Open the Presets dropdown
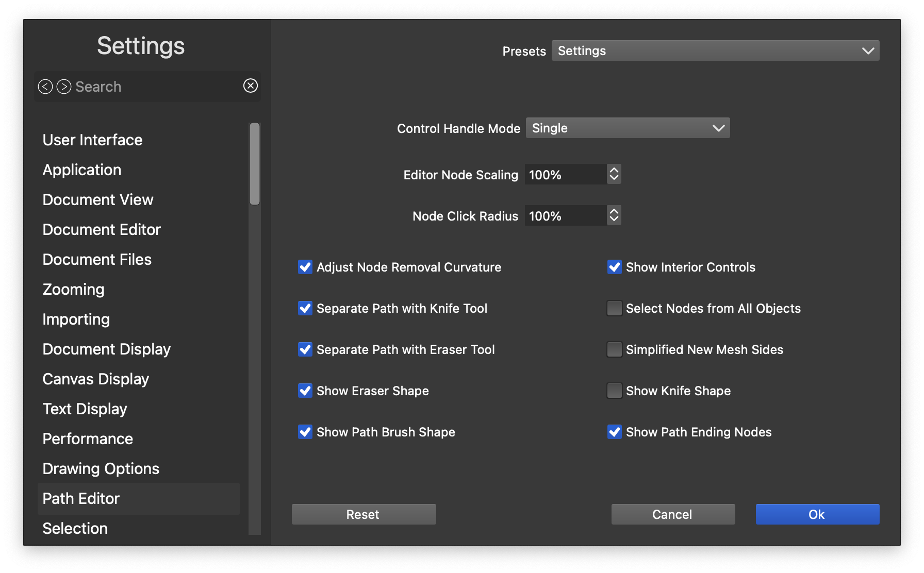This screenshot has height=573, width=924. tap(715, 50)
